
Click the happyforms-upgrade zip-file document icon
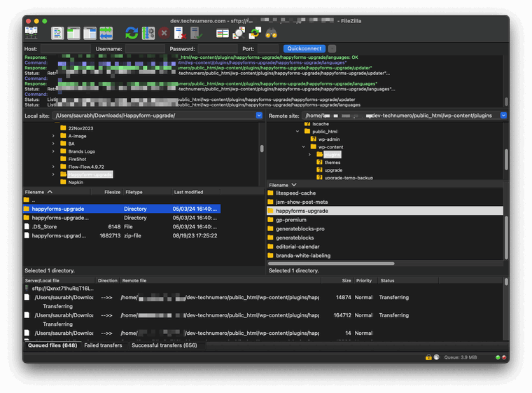coord(27,235)
